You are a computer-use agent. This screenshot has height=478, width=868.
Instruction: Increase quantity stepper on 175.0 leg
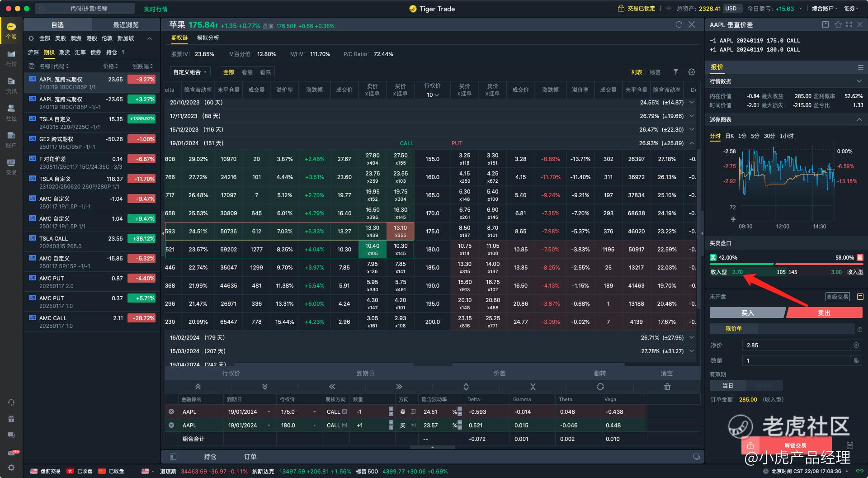391,409
